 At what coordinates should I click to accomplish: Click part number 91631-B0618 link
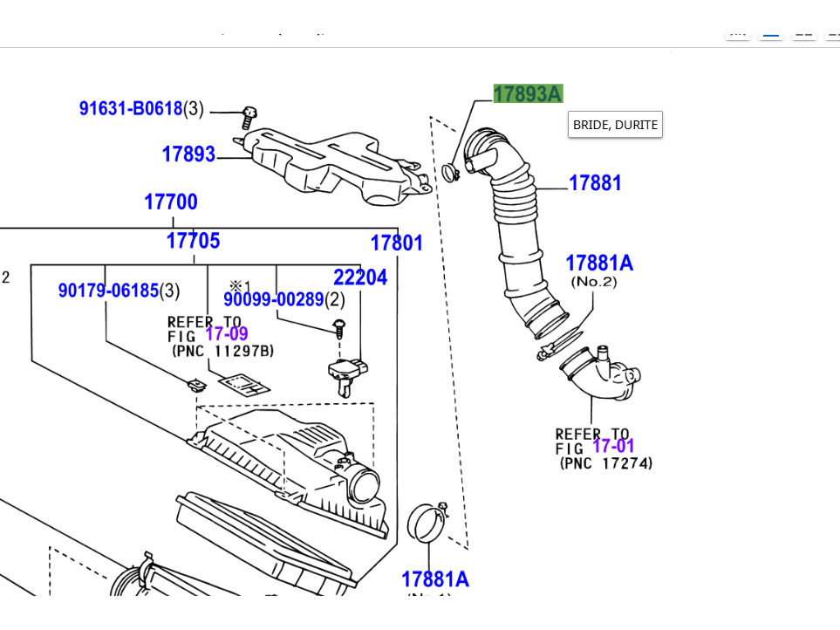tap(131, 109)
